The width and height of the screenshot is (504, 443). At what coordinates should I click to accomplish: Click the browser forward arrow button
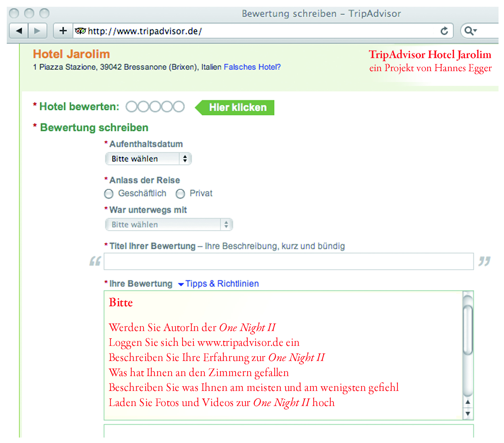pos(37,31)
